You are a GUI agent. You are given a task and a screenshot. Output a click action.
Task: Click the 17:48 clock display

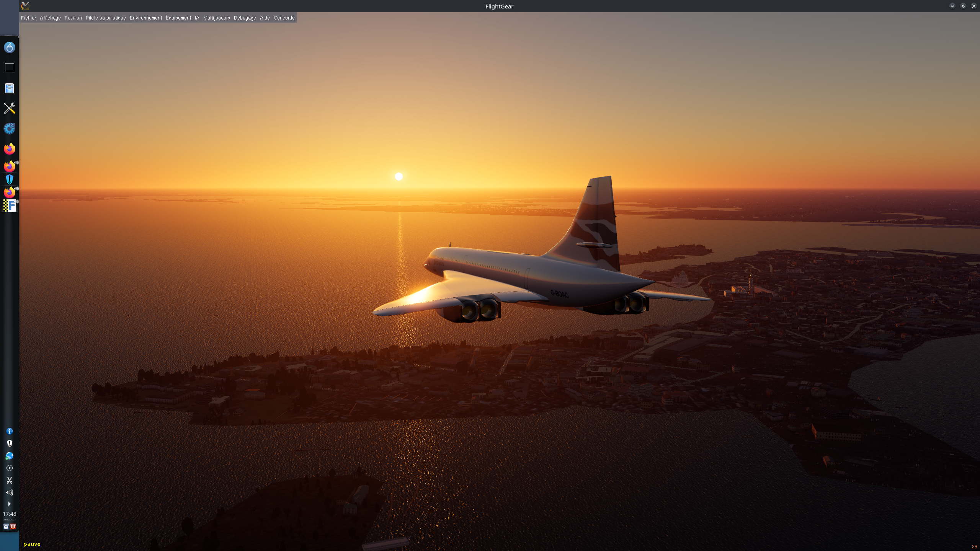(10, 514)
